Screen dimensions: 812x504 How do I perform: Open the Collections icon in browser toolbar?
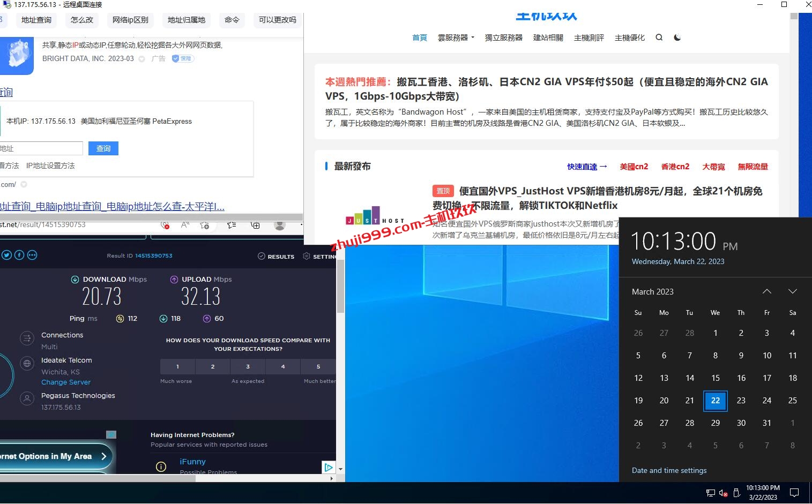(x=256, y=225)
